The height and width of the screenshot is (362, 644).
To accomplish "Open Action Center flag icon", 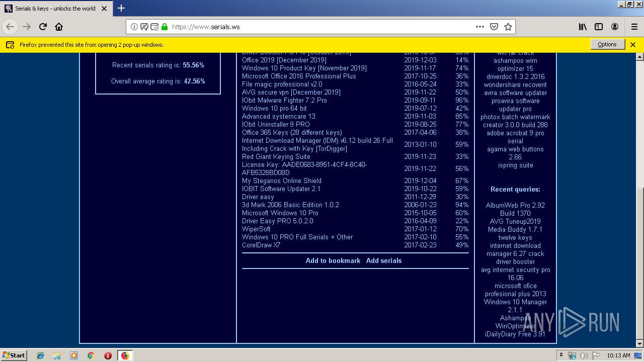I will (x=596, y=355).
